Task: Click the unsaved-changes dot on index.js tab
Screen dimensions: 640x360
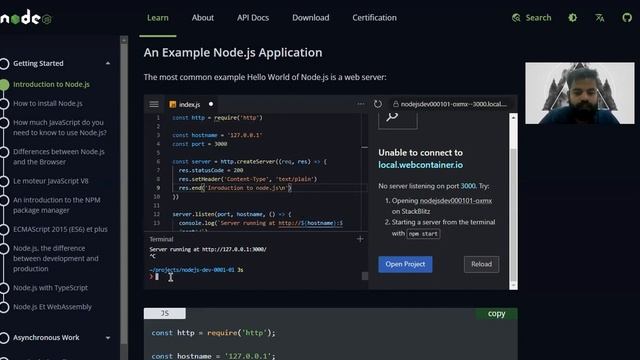Action: pyautogui.click(x=211, y=104)
